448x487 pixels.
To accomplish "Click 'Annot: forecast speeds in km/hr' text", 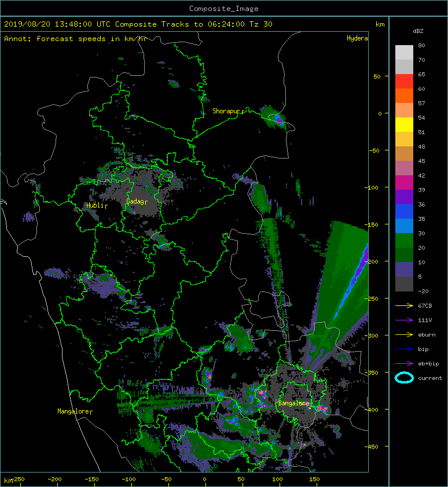I will [x=75, y=39].
